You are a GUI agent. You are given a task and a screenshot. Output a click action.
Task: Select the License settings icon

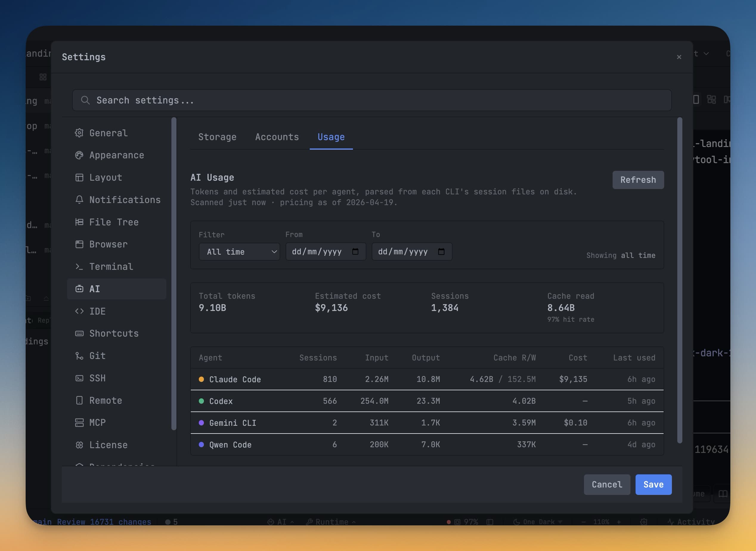pos(79,445)
